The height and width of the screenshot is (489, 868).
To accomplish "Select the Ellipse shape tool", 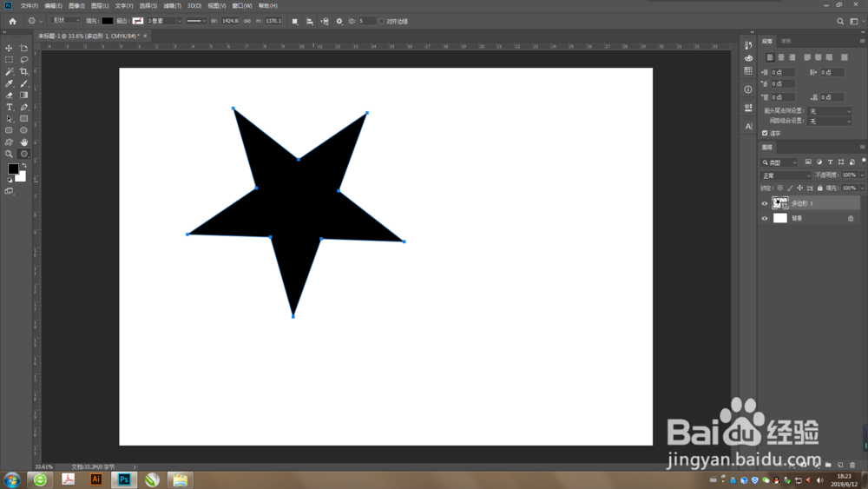I will pyautogui.click(x=23, y=130).
